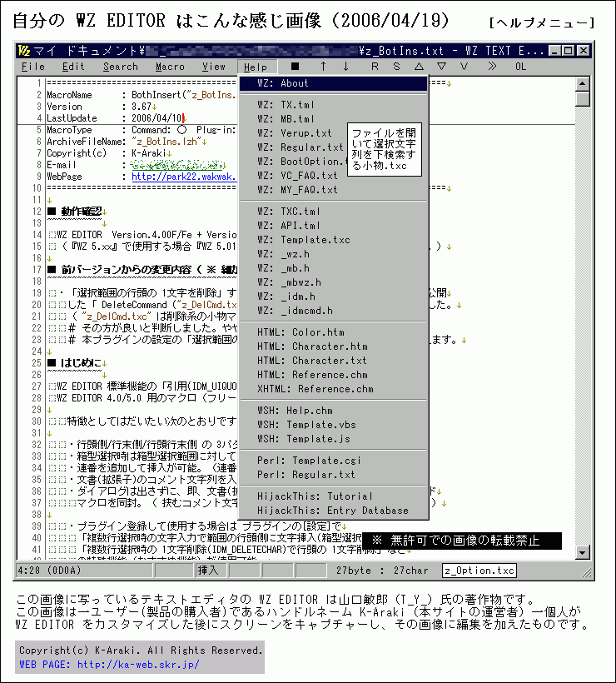Click the 4:28 (0D0A) cursor position status
The image size is (616, 683).
click(84, 571)
